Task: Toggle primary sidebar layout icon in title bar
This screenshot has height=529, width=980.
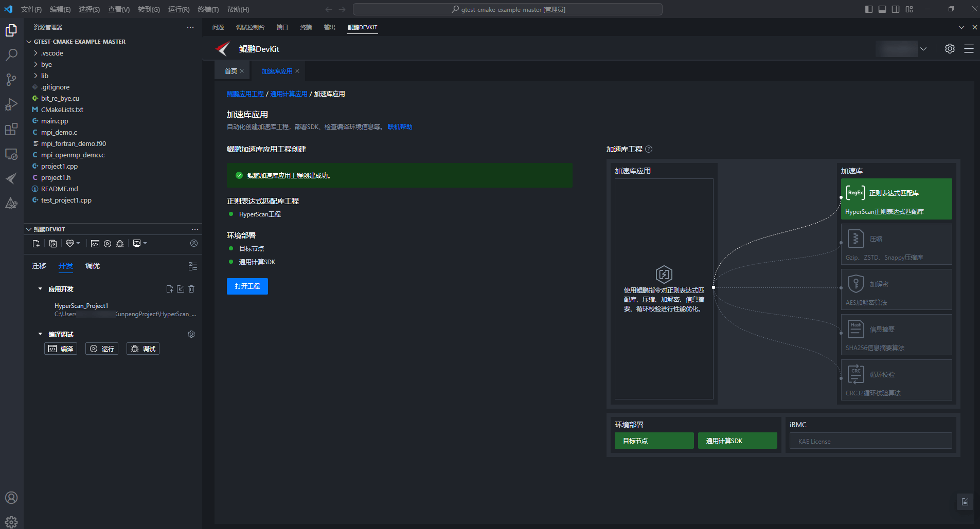Action: point(869,9)
